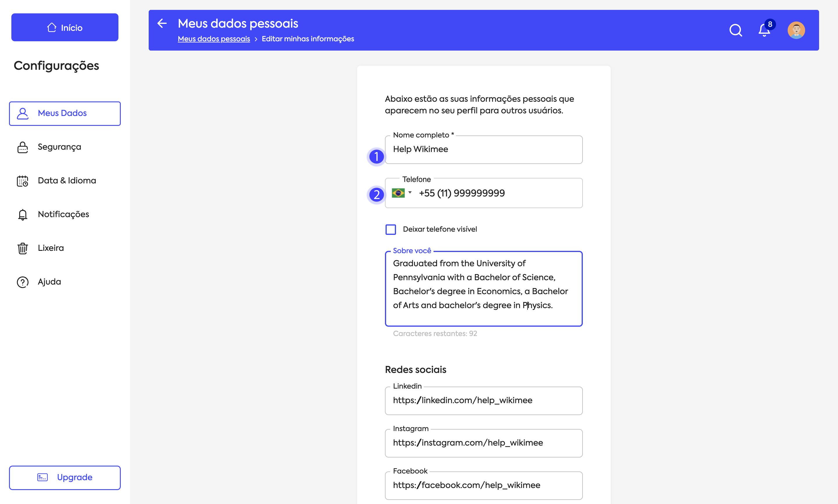
Task: Click into the Instagram URL field
Action: click(x=483, y=443)
